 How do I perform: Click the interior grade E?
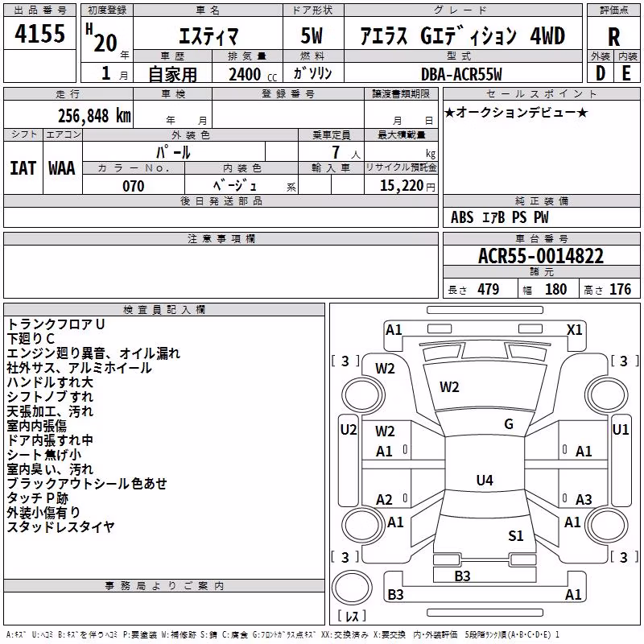[626, 73]
